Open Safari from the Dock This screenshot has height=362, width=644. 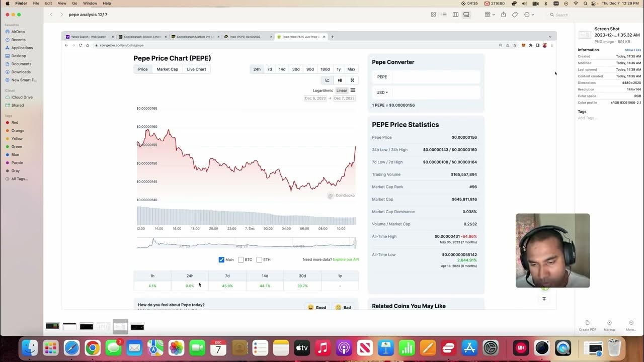(x=71, y=348)
